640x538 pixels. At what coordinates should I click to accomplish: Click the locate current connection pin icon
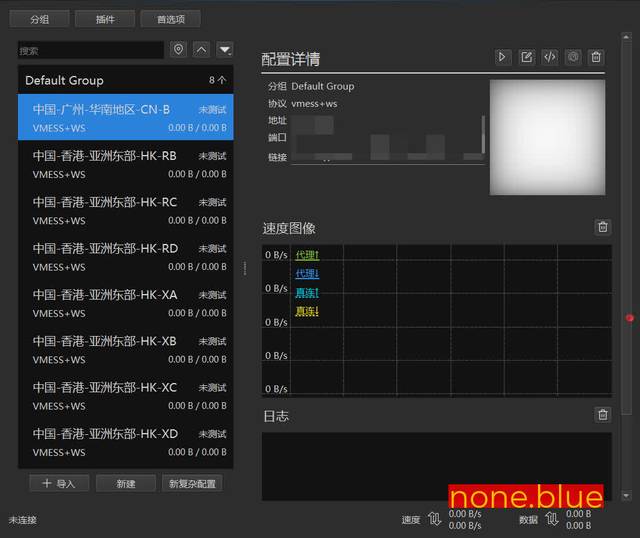pos(179,49)
